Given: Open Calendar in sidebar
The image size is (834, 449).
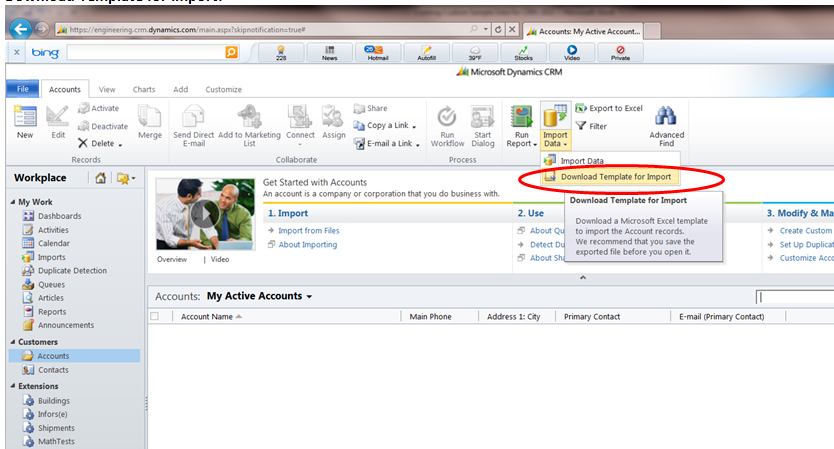Looking at the screenshot, I should coord(54,243).
